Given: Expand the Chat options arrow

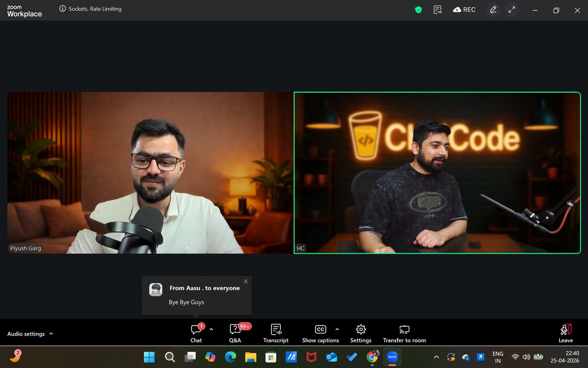Looking at the screenshot, I should [x=211, y=329].
